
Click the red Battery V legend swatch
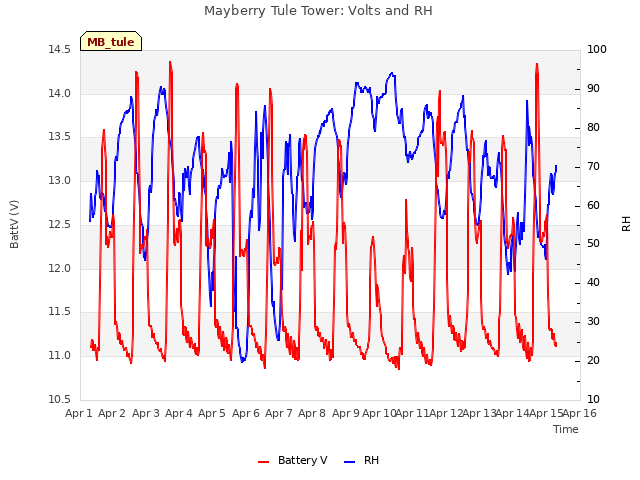coord(263,462)
